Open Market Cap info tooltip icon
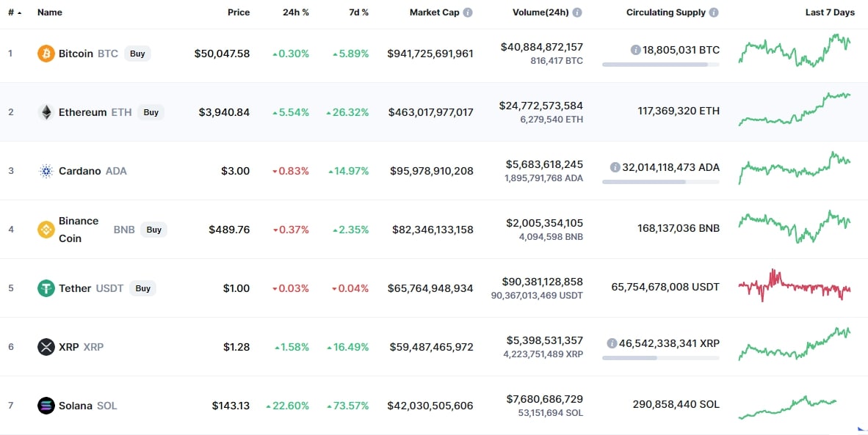The width and height of the screenshot is (868, 435). click(468, 12)
